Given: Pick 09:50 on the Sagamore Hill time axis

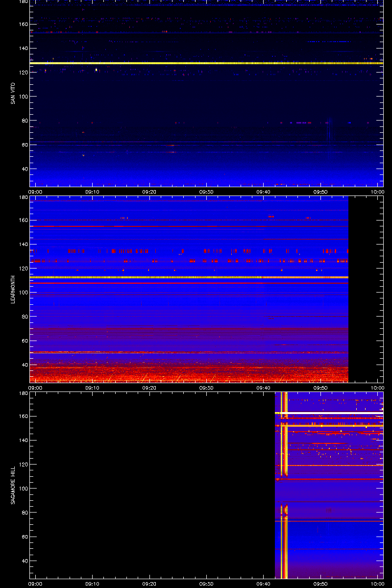Looking at the screenshot, I should (320, 584).
